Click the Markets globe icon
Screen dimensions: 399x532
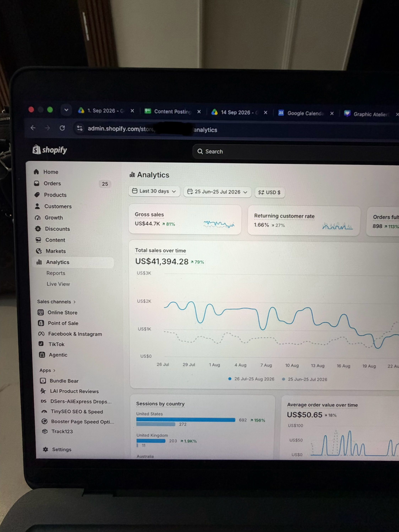[39, 251]
